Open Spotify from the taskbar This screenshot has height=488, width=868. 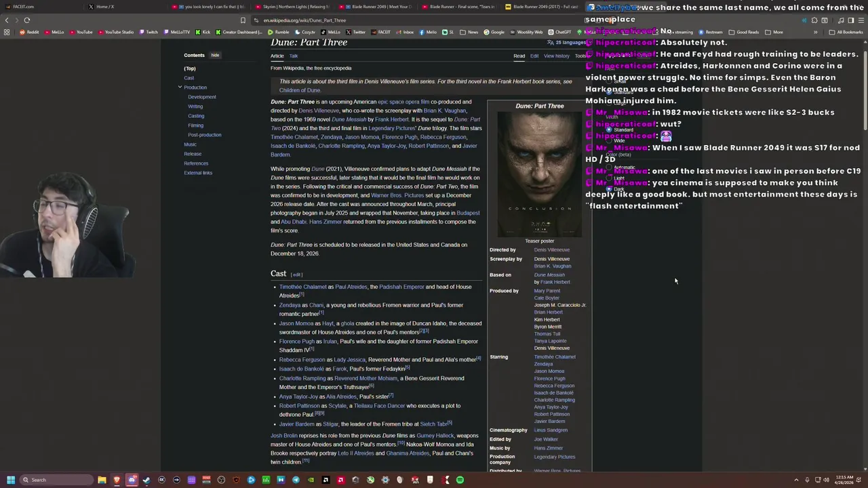tap(460, 480)
